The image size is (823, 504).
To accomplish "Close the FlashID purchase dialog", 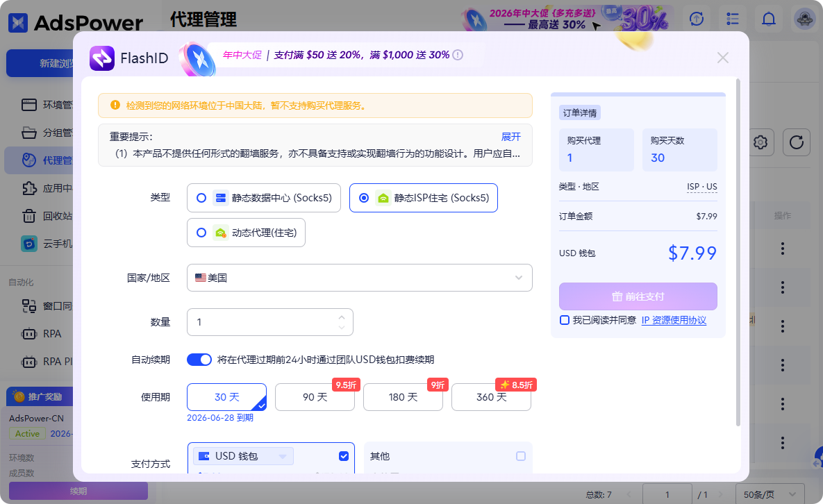I will 723,58.
